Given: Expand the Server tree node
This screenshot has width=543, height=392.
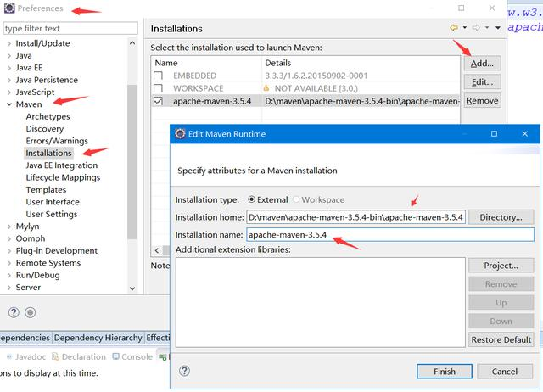Looking at the screenshot, I should (9, 288).
